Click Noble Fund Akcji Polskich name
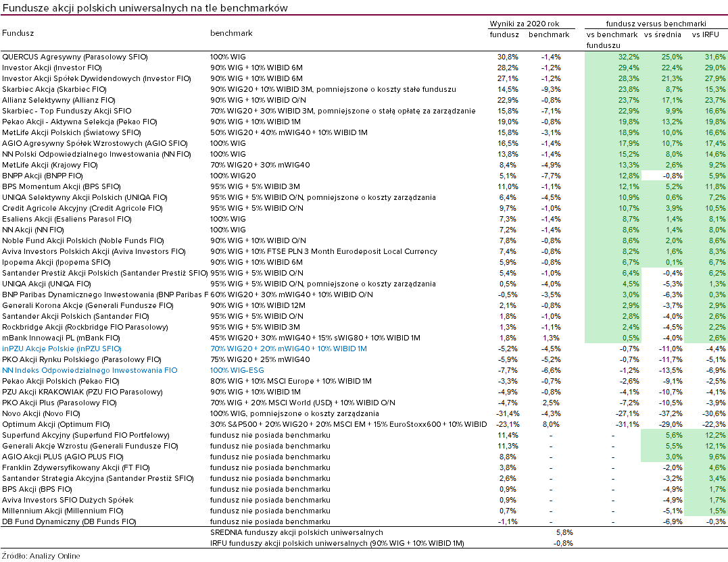The width and height of the screenshot is (728, 562). click(83, 240)
